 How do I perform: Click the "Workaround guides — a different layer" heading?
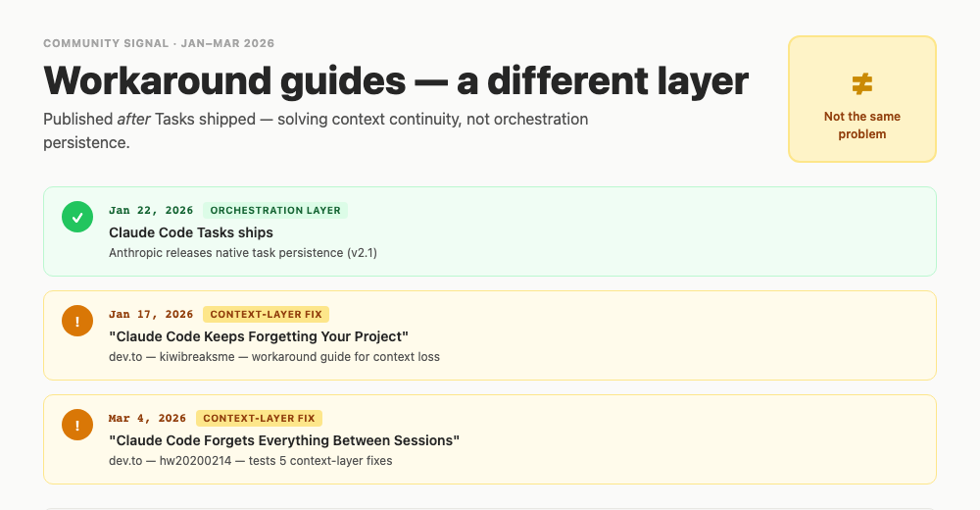click(396, 80)
